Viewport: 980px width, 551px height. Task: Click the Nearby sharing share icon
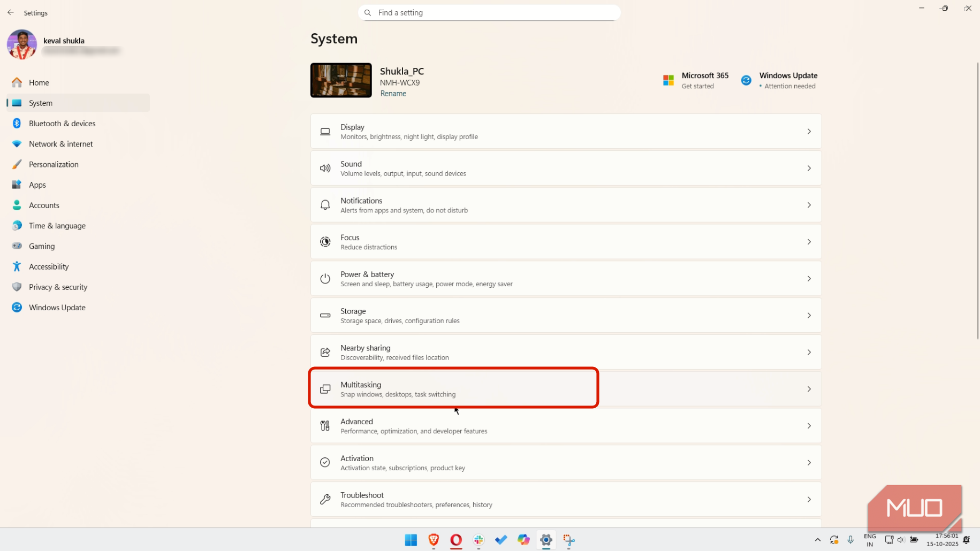325,352
